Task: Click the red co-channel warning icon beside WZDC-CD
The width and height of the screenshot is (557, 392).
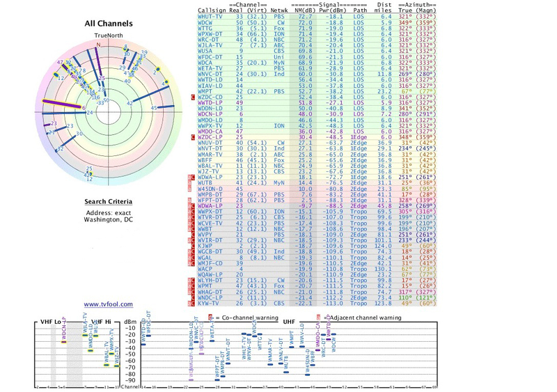Action: point(193,97)
